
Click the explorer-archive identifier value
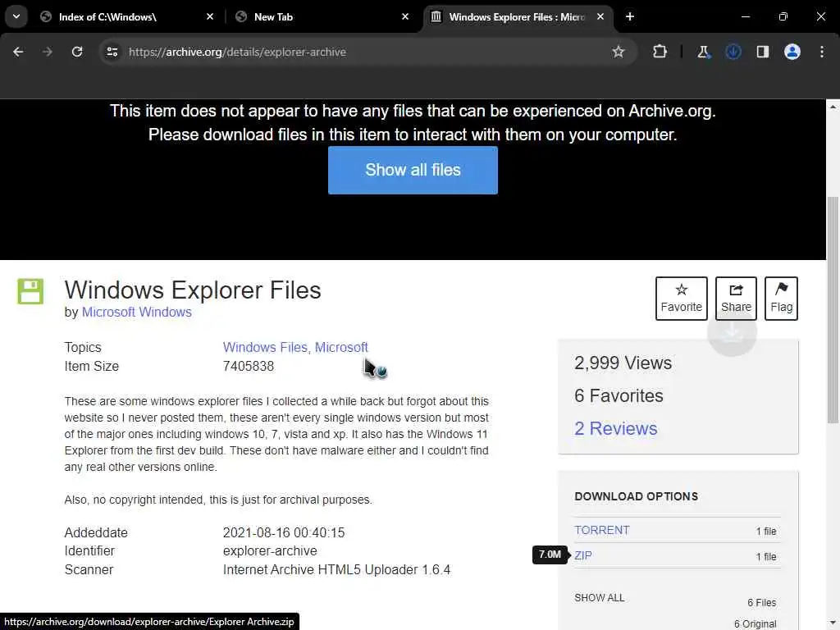click(270, 551)
